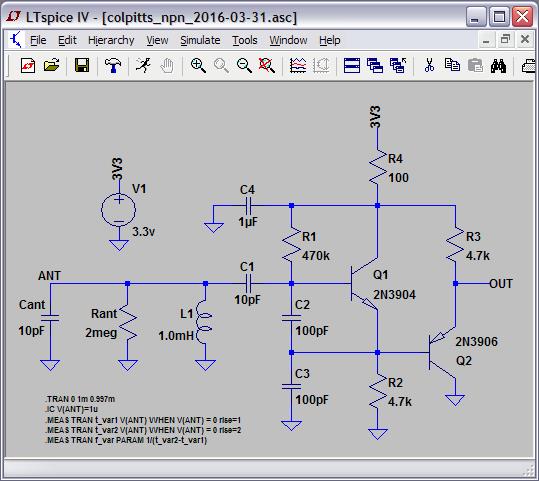Click the Close All Windows icon
The height and width of the screenshot is (481, 539).
coord(398,65)
